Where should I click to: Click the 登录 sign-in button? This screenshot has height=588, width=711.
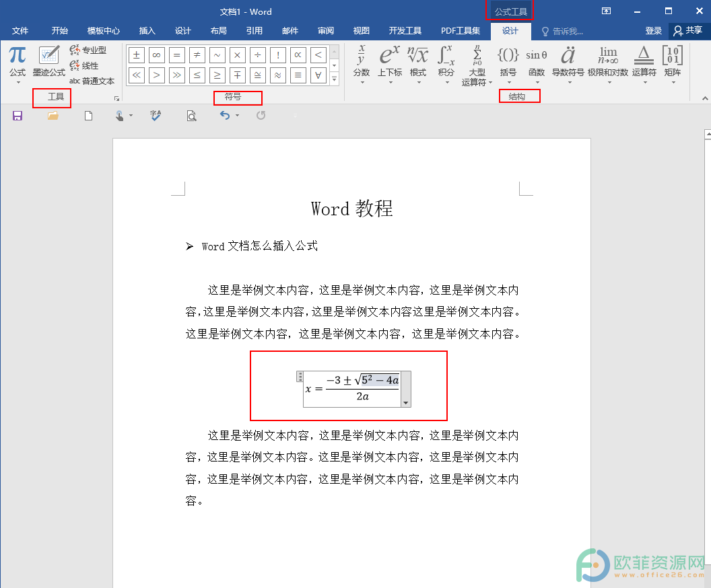tap(653, 31)
